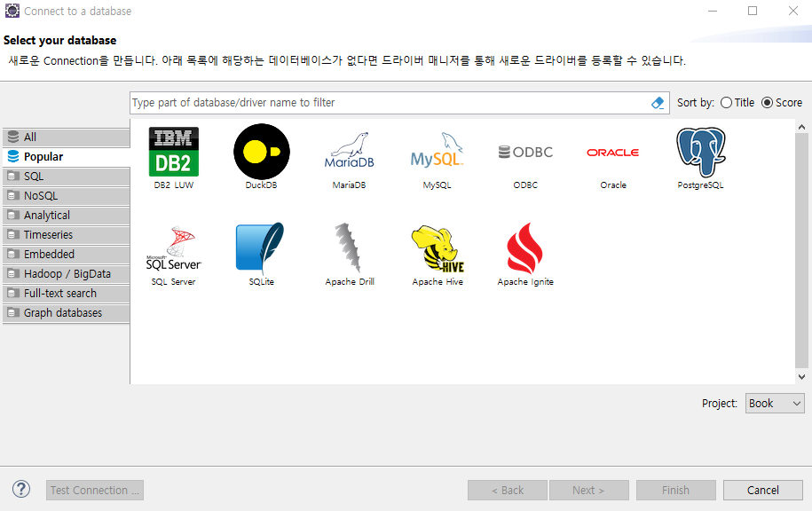Click the driver list scrollbar down arrow
Image resolution: width=812 pixels, height=511 pixels.
coord(801,377)
